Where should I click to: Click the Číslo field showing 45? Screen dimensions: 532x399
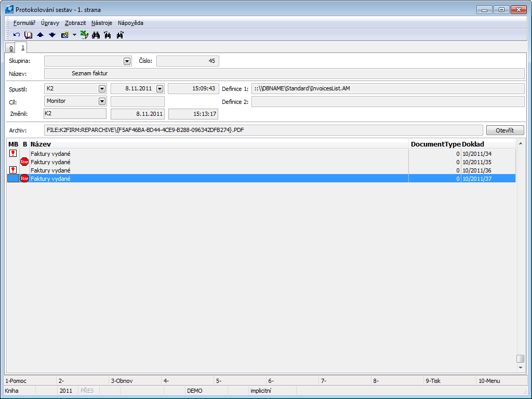[188, 61]
